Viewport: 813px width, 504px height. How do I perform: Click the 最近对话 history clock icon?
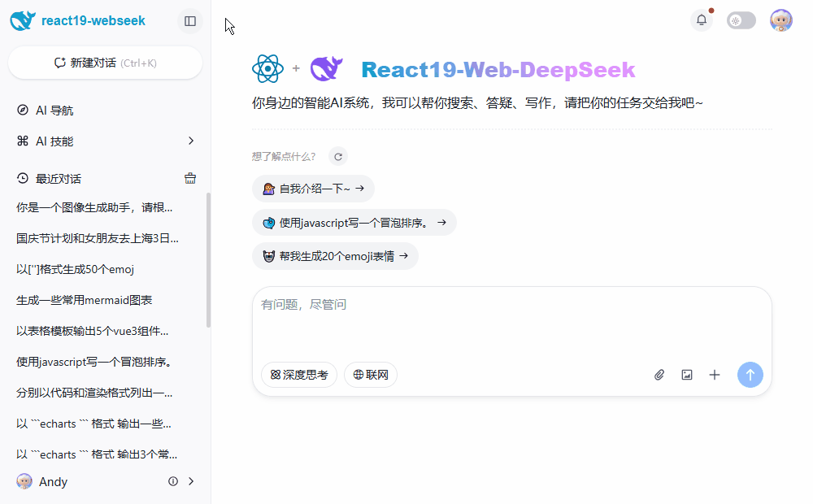22,178
